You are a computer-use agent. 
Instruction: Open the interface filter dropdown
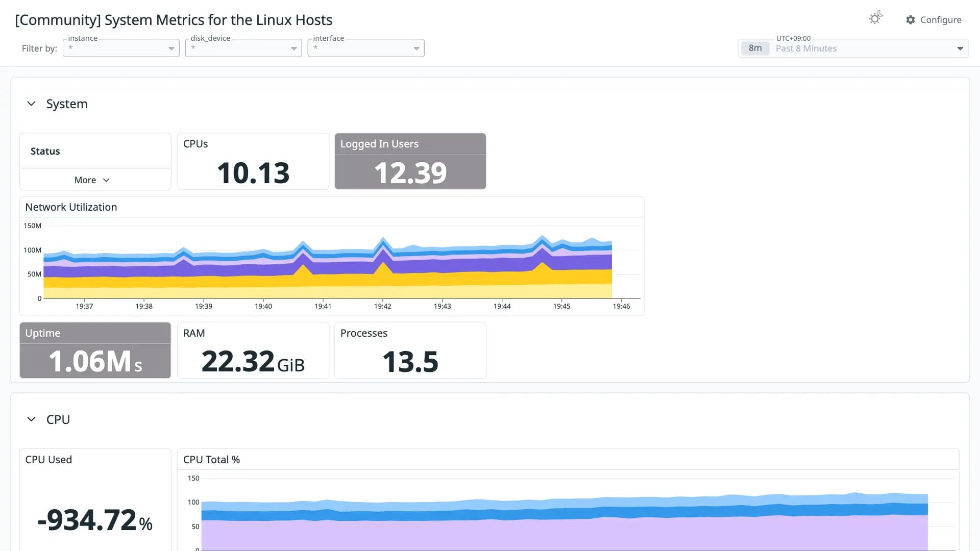tap(366, 48)
